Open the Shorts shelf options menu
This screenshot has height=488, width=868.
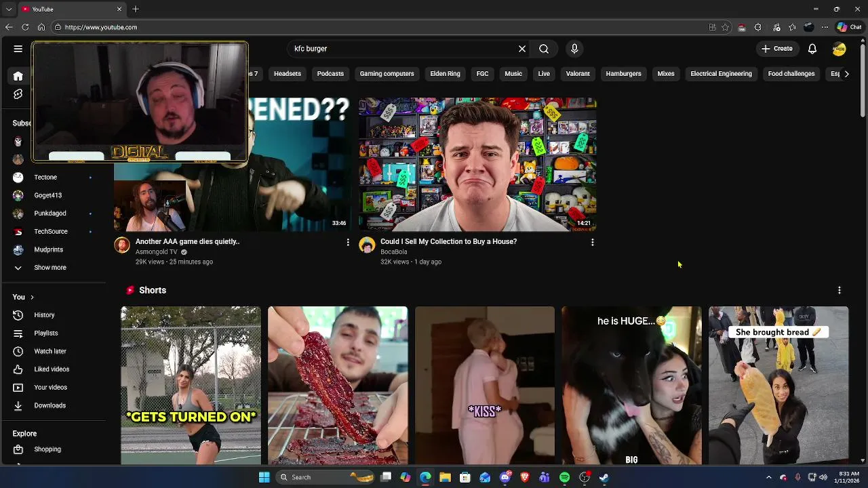click(840, 290)
